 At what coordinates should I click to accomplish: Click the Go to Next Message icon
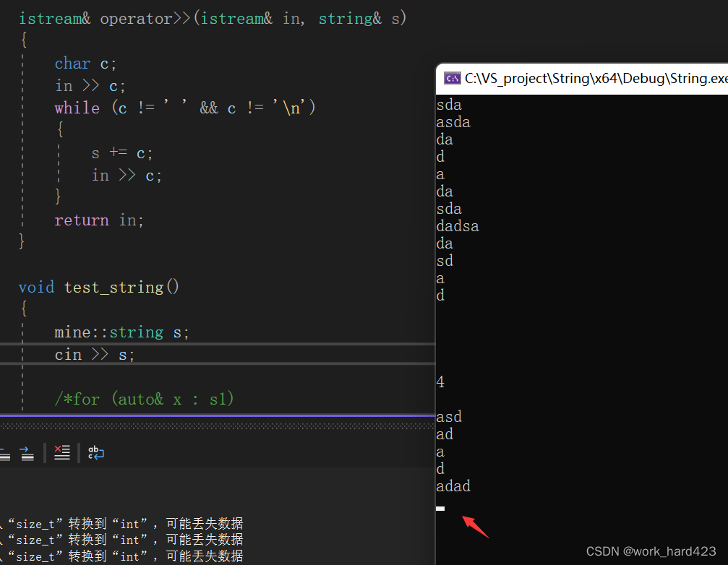pyautogui.click(x=27, y=453)
